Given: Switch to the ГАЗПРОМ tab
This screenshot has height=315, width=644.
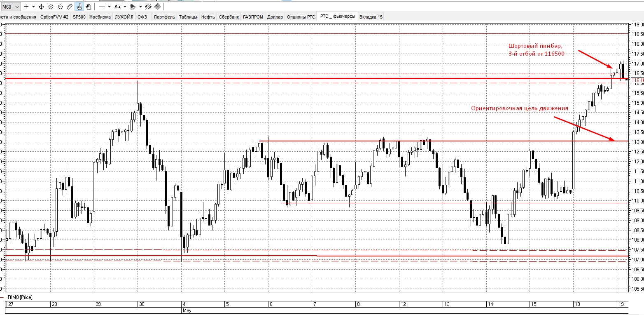Looking at the screenshot, I should pos(253,17).
